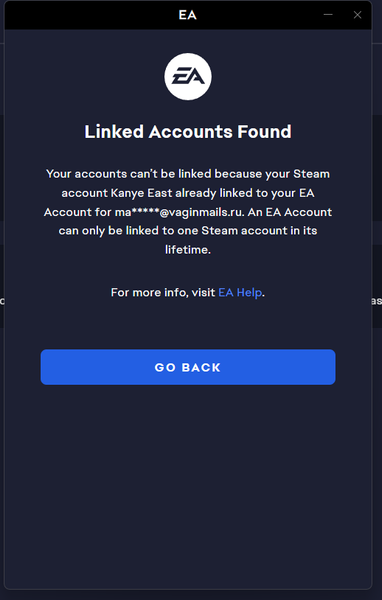The width and height of the screenshot is (382, 600).
Task: Click the EA title in the title bar
Action: tap(188, 15)
